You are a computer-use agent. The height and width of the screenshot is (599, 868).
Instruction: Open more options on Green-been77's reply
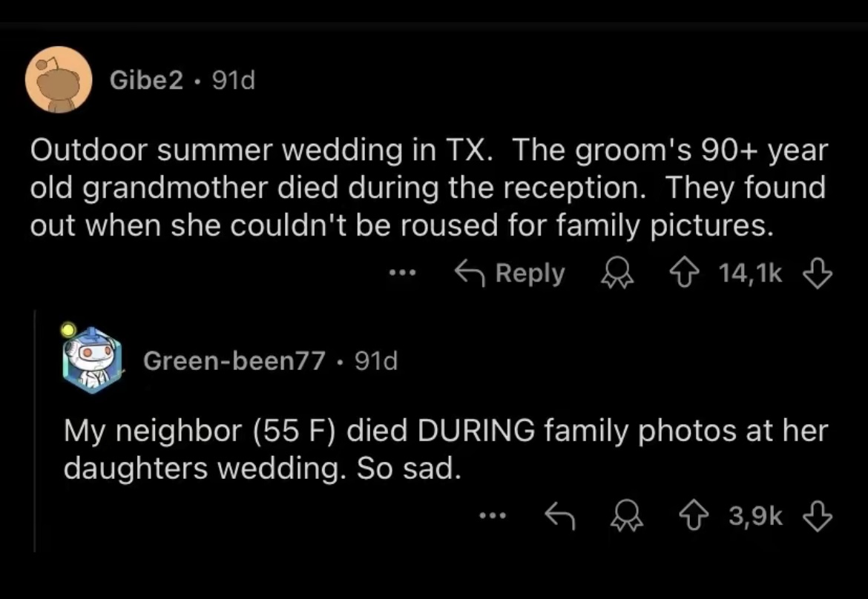pyautogui.click(x=491, y=515)
